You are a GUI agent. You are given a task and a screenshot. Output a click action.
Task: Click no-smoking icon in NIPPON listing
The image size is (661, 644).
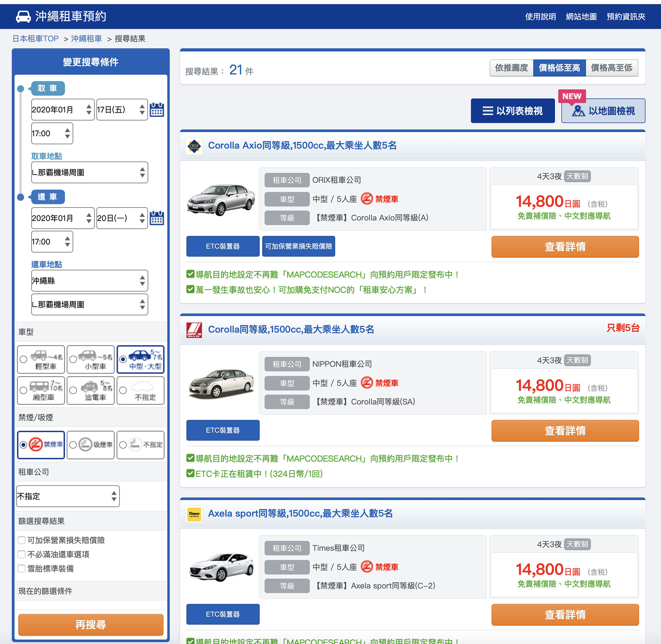(367, 382)
